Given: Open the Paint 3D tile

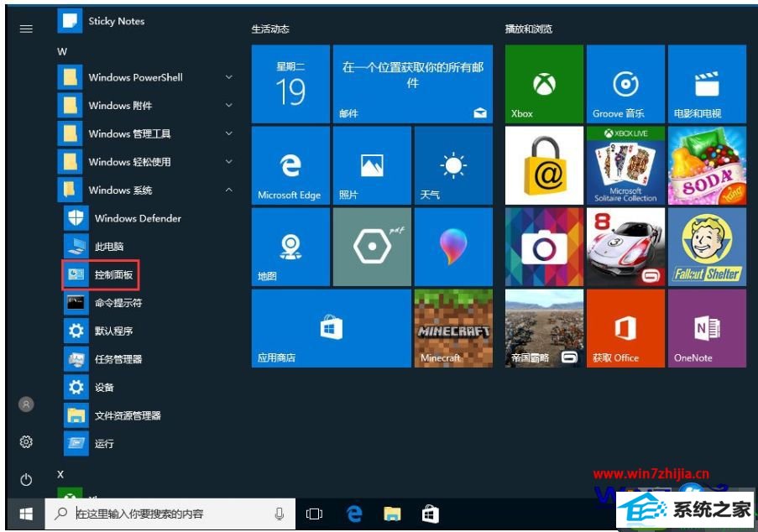Looking at the screenshot, I should (453, 247).
